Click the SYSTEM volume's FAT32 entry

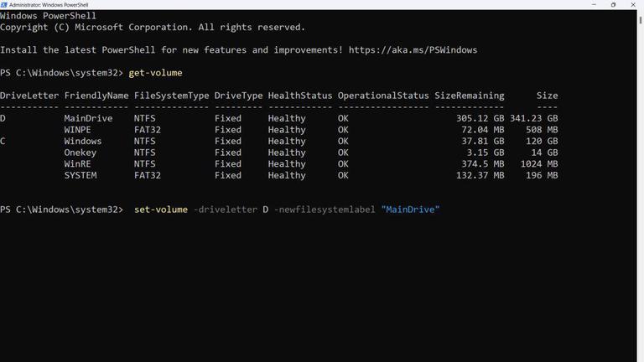[148, 175]
